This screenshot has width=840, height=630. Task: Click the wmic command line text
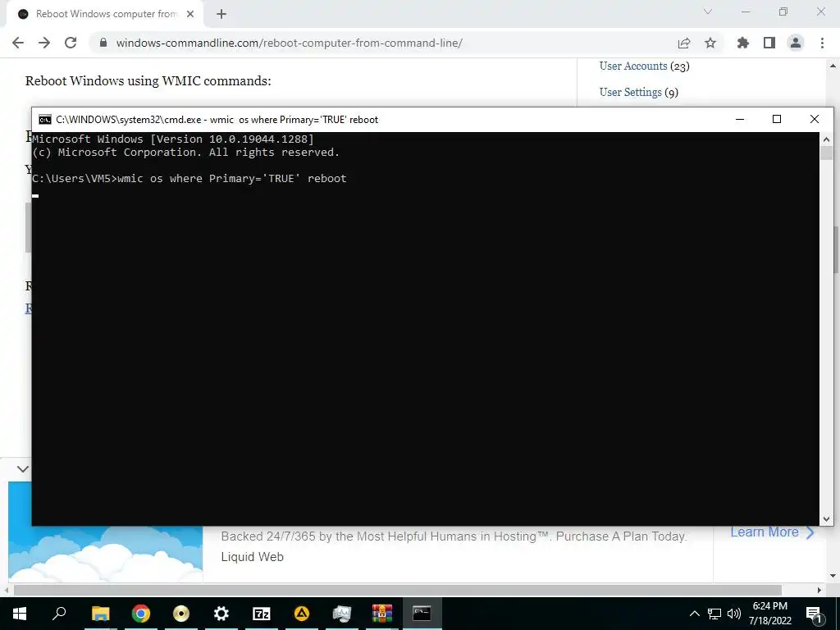point(232,178)
